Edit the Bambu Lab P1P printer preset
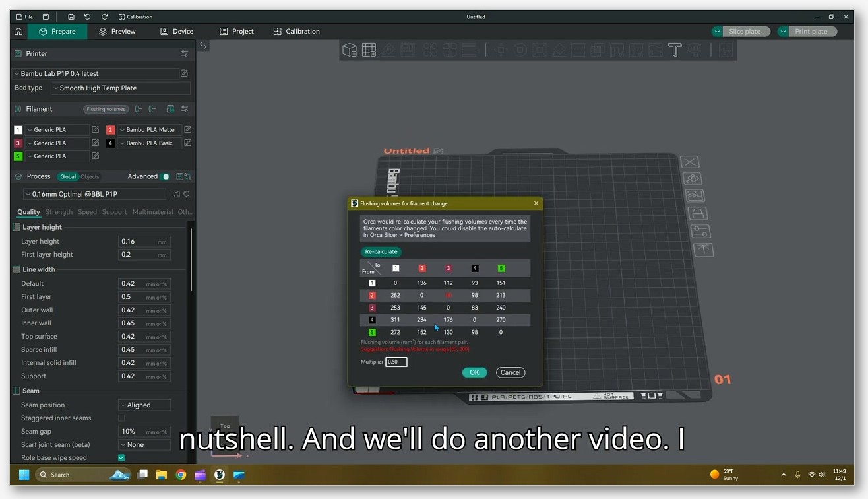The width and height of the screenshot is (868, 499). click(184, 73)
